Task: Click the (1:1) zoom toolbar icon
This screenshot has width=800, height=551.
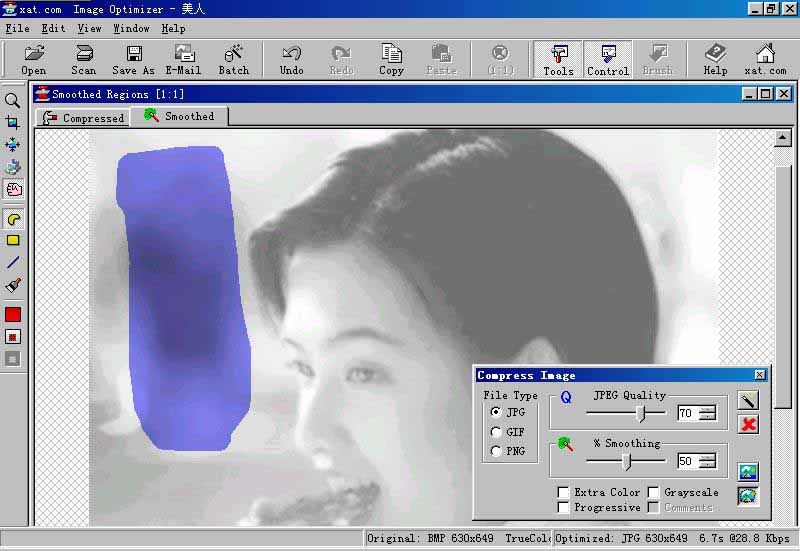Action: pyautogui.click(x=501, y=60)
